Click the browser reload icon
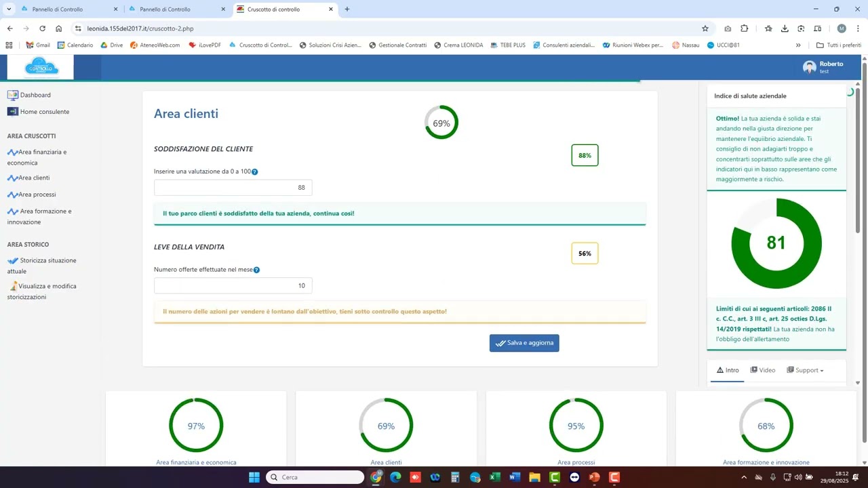Viewport: 868px width, 488px height. (x=43, y=28)
